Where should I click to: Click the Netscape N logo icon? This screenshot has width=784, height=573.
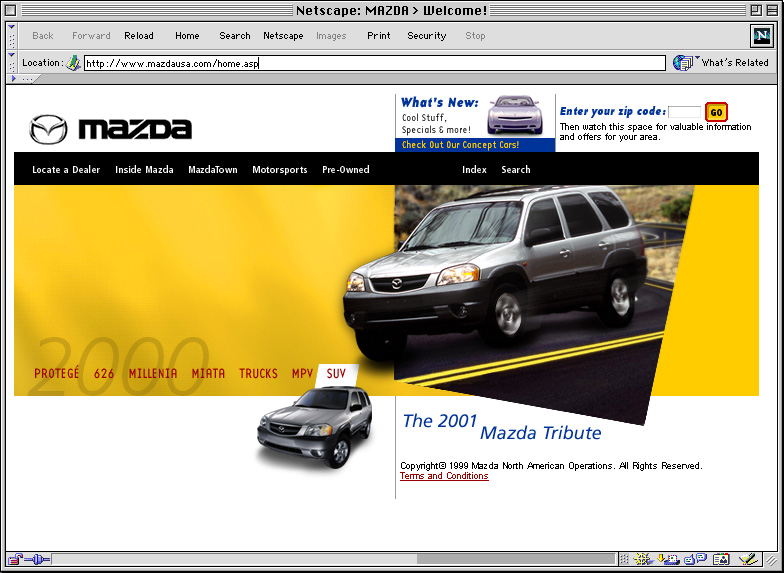tap(762, 36)
